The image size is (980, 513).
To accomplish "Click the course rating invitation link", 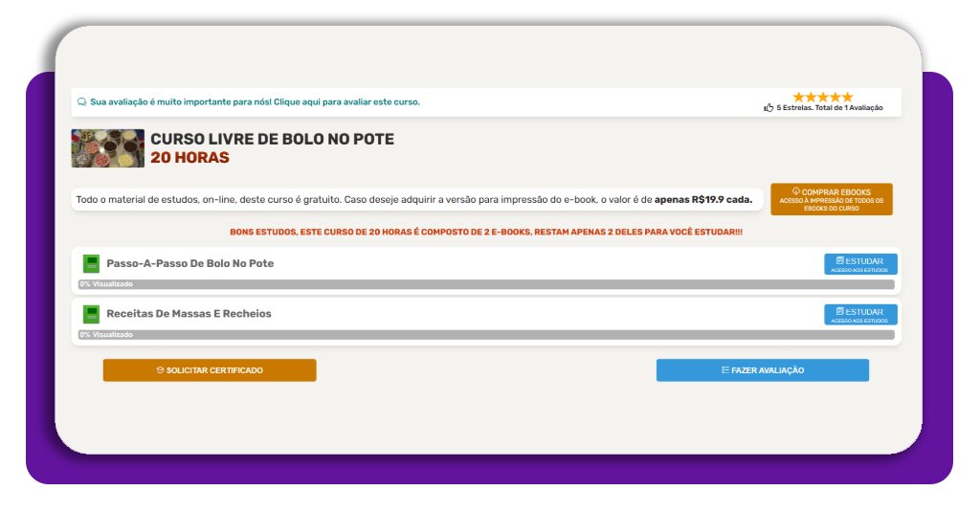I will click(x=255, y=101).
